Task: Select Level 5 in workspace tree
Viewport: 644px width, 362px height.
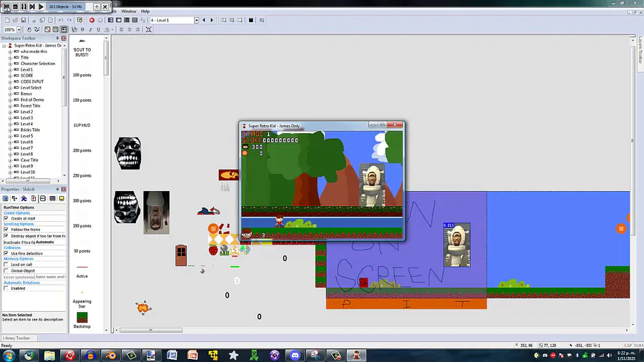Action: tap(26, 136)
